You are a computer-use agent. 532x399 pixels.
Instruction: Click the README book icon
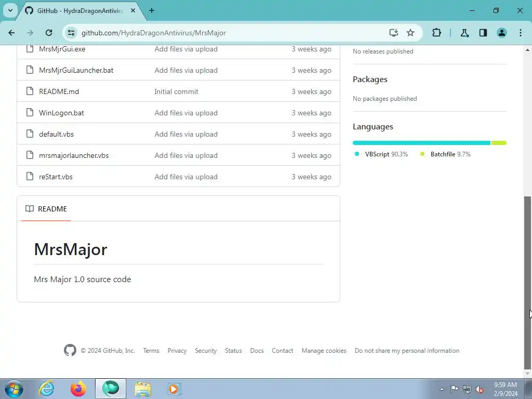(x=30, y=209)
